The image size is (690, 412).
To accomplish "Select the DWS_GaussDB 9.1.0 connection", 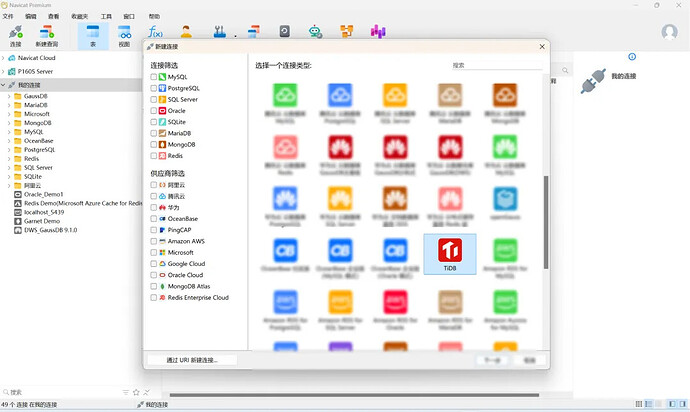I will point(51,230).
